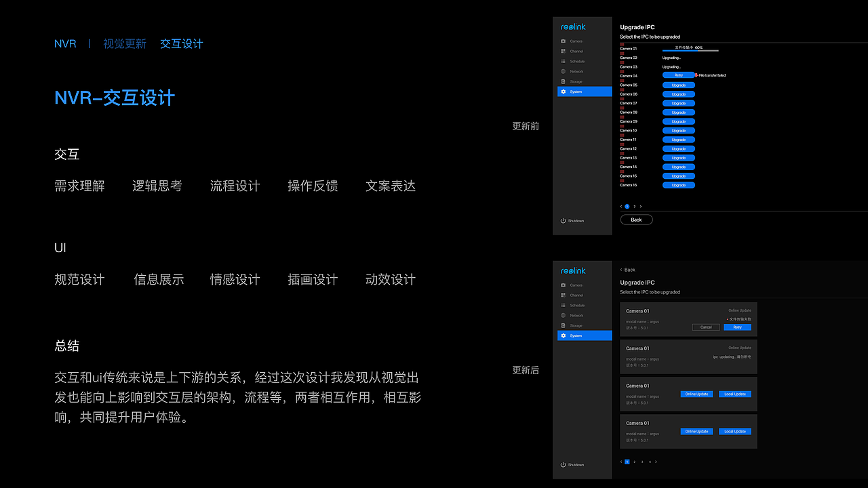Click the Reolink logo in the 更新后 mockup
Screen dimensions: 868x488
pos(573,271)
